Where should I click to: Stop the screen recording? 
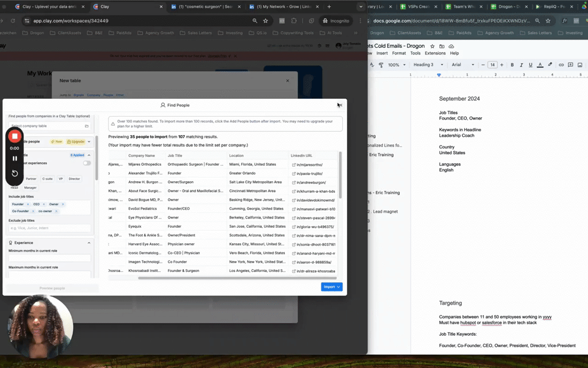[x=15, y=136]
